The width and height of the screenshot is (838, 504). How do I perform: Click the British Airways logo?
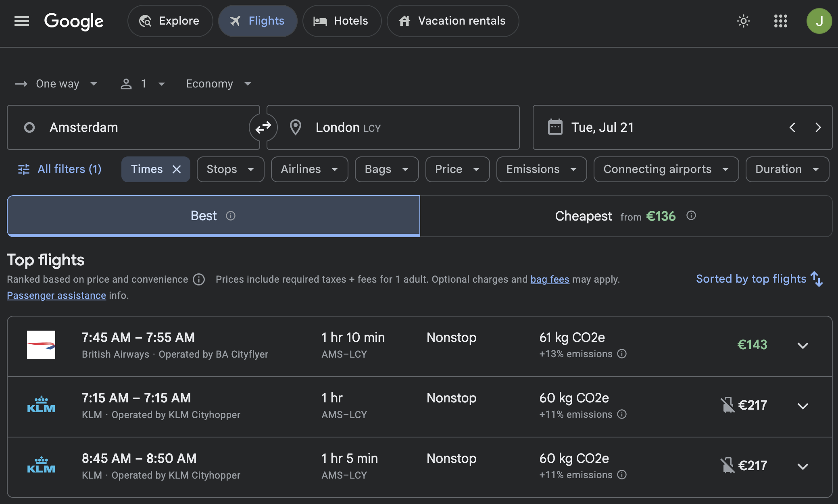point(41,345)
